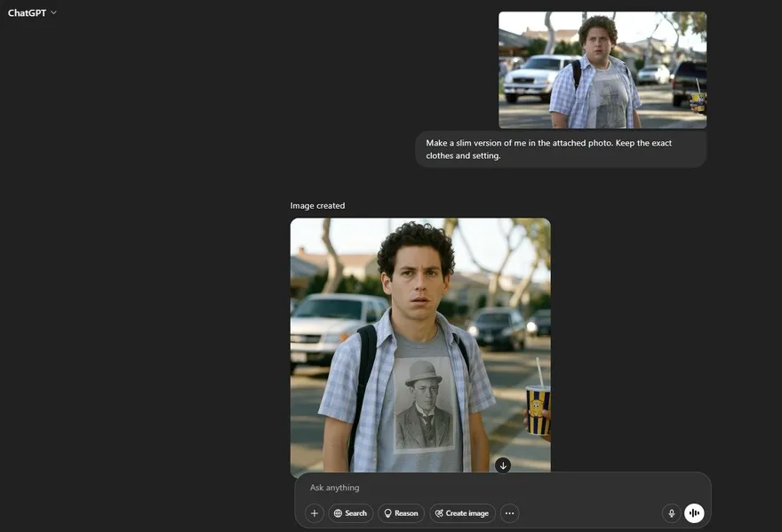782x532 pixels.
Task: Click the 'Create image' button label
Action: [467, 513]
